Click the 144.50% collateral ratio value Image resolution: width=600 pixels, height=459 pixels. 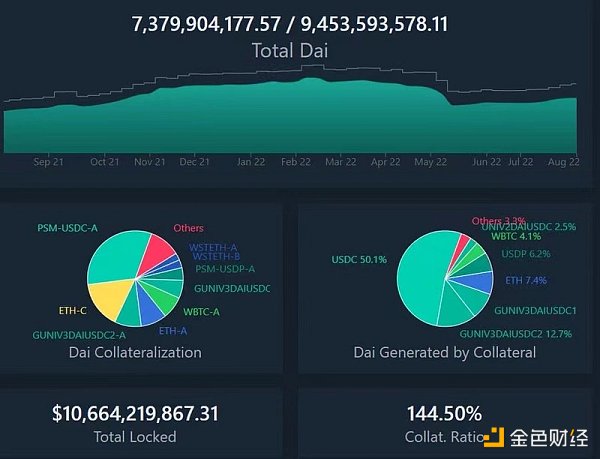point(445,413)
